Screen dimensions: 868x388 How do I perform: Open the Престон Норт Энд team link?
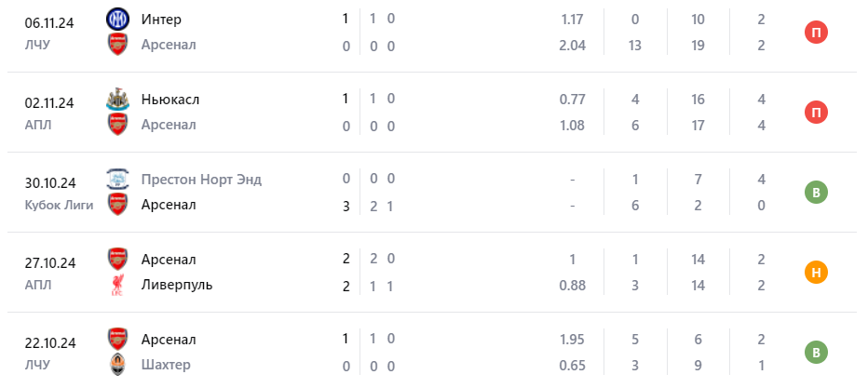201,179
